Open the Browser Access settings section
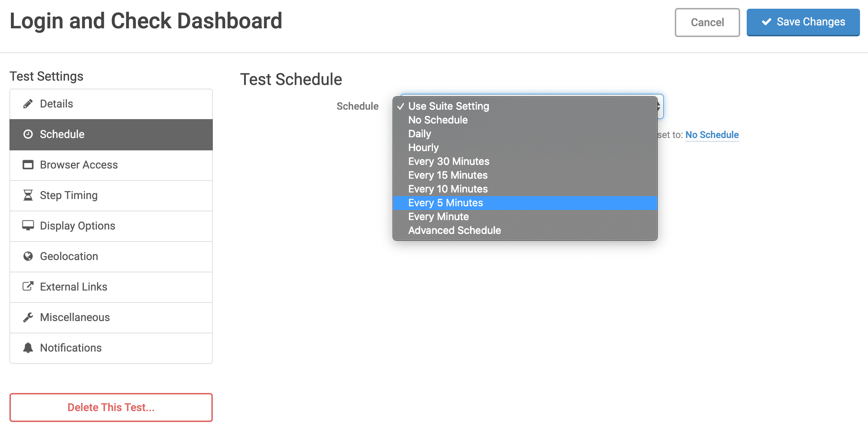The image size is (868, 430). tap(78, 165)
